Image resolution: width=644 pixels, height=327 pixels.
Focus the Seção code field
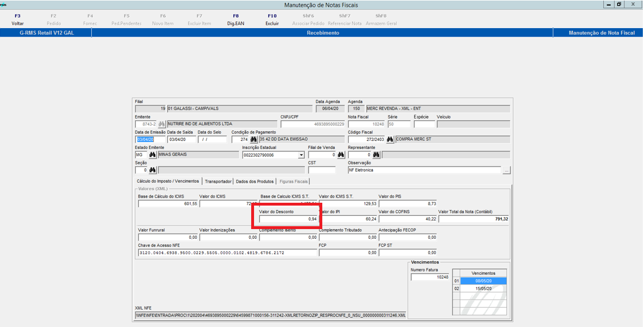click(141, 170)
